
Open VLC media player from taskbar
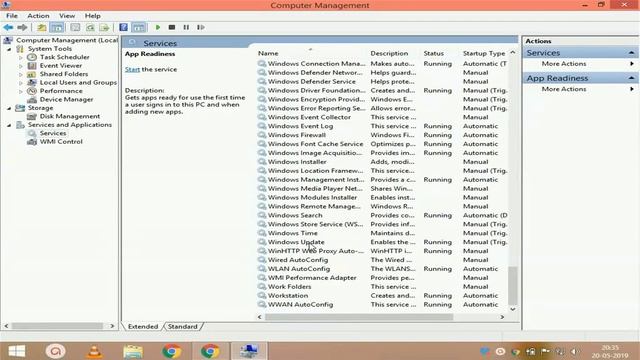(94, 351)
